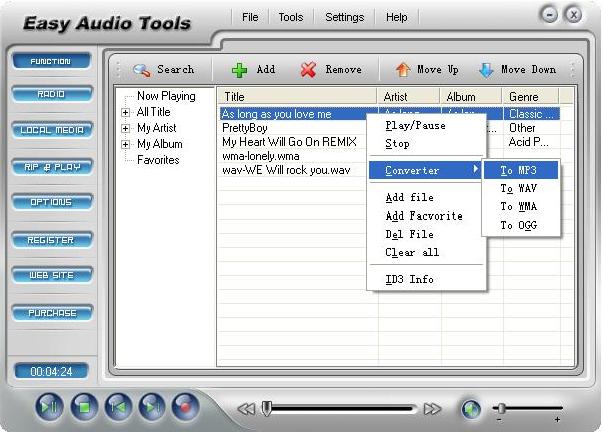Click the RIP & PLAY sidebar button
The image size is (603, 434).
tap(52, 167)
